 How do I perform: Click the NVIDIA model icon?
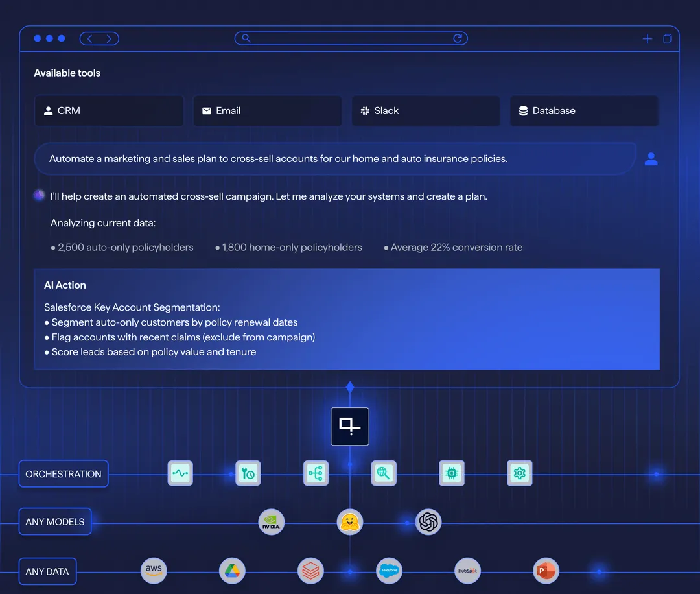(272, 521)
